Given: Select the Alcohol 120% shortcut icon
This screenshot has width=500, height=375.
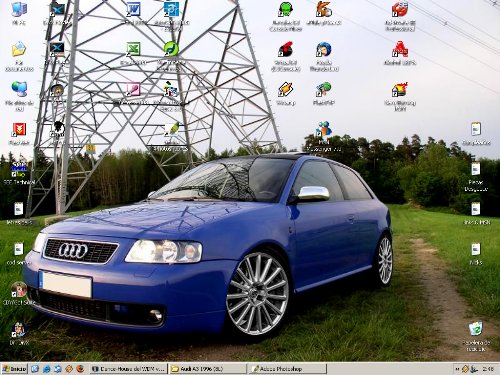Looking at the screenshot, I should tap(400, 49).
